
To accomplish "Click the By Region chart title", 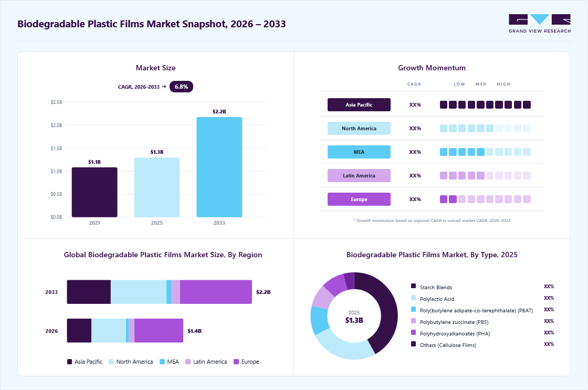I will (163, 255).
